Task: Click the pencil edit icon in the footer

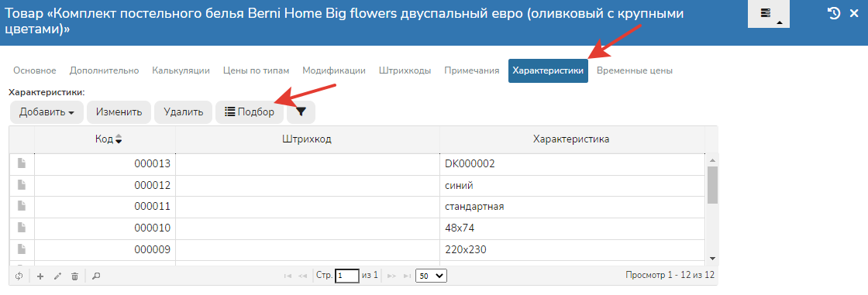Action: tap(57, 276)
